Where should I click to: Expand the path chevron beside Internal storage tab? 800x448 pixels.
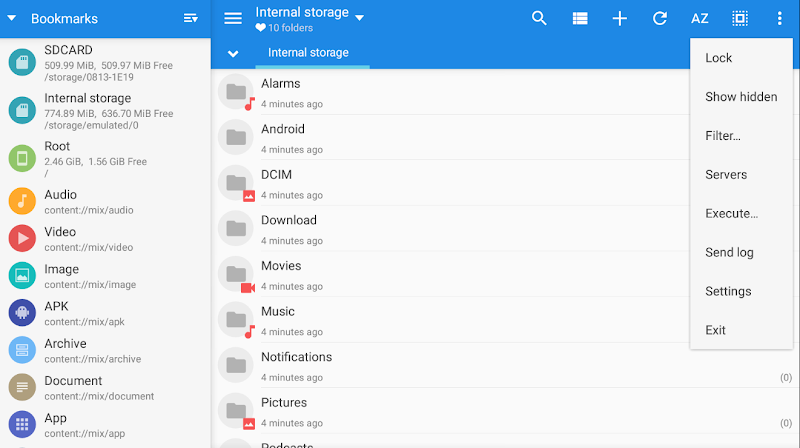[x=233, y=53]
